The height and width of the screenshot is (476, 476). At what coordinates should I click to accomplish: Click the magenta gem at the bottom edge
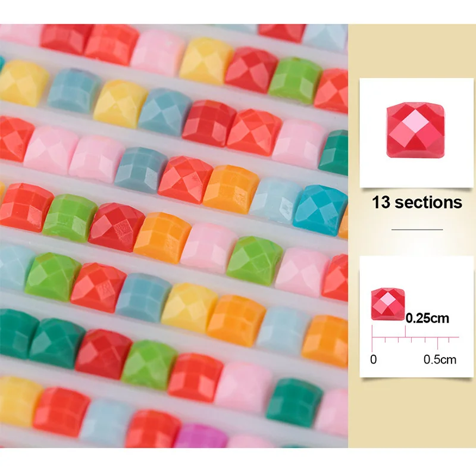point(201,436)
